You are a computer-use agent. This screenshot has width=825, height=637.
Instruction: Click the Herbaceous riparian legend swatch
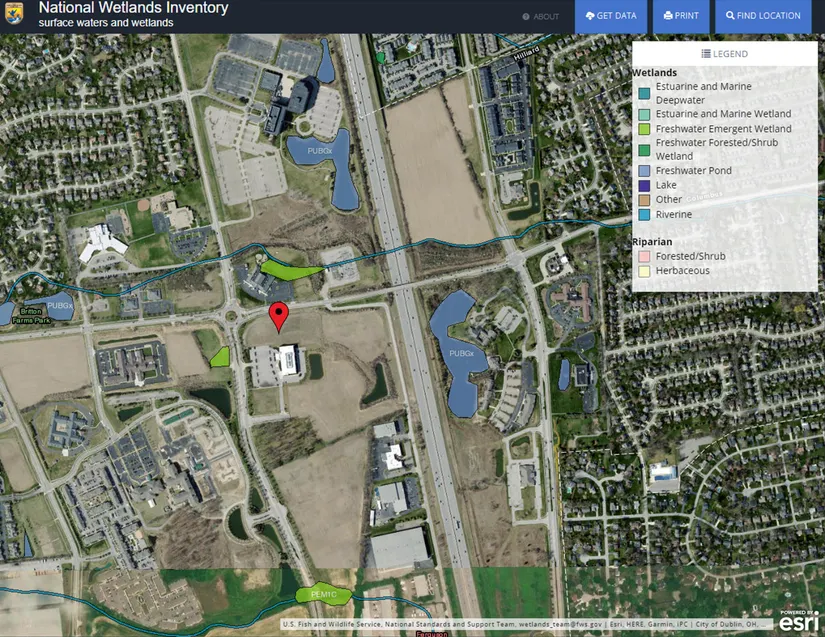(645, 271)
